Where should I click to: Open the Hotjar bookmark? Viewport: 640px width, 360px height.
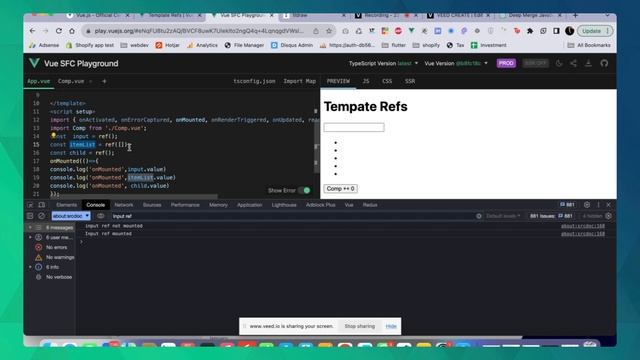167,45
